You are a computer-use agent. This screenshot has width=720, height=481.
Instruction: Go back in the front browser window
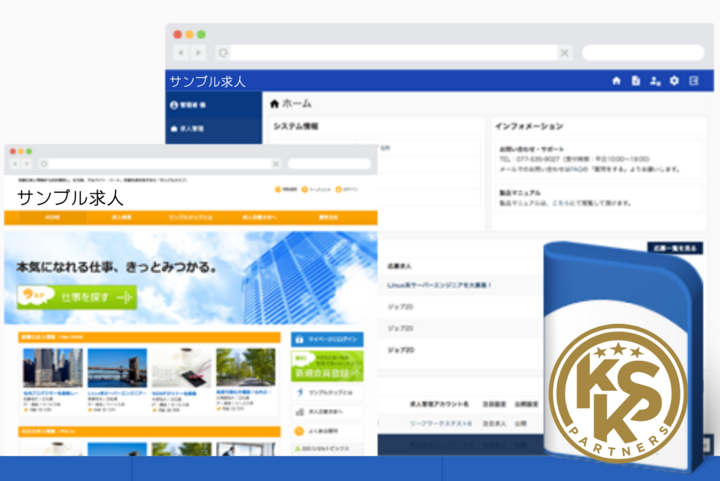click(x=15, y=163)
